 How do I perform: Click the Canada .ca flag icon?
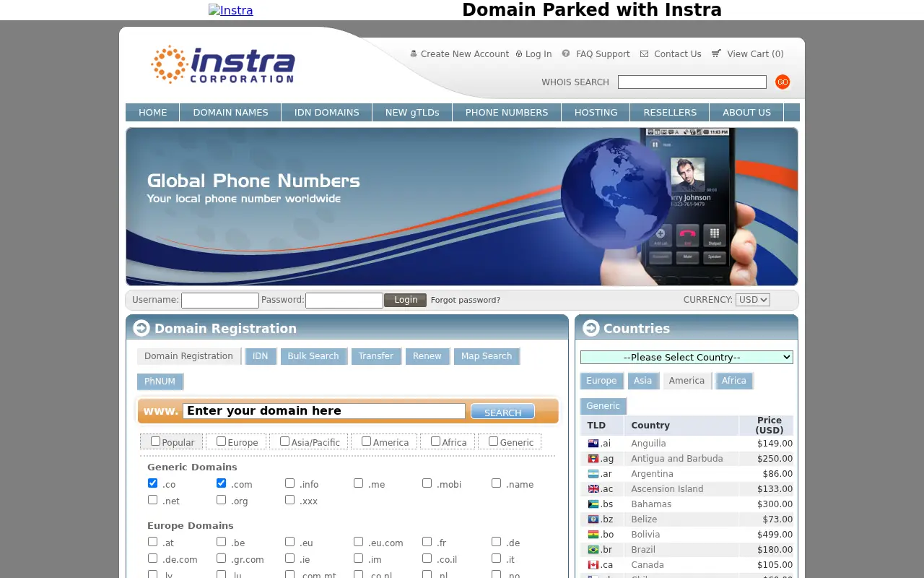pyautogui.click(x=593, y=565)
